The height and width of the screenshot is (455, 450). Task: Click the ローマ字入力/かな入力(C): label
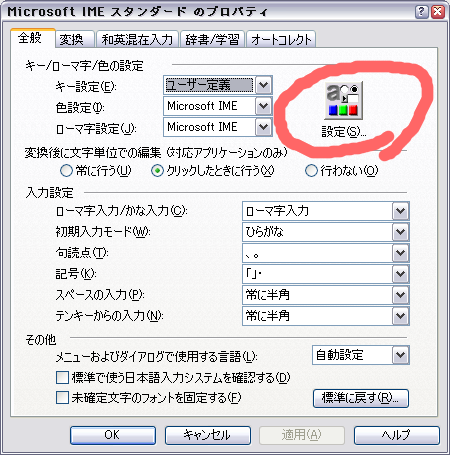(121, 211)
